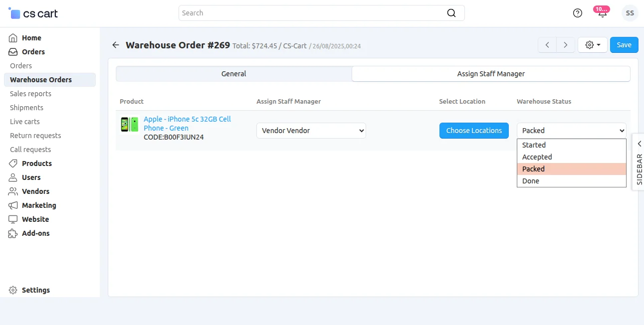This screenshot has height=325, width=644.
Task: Select Accepted in the status list
Action: (572, 157)
